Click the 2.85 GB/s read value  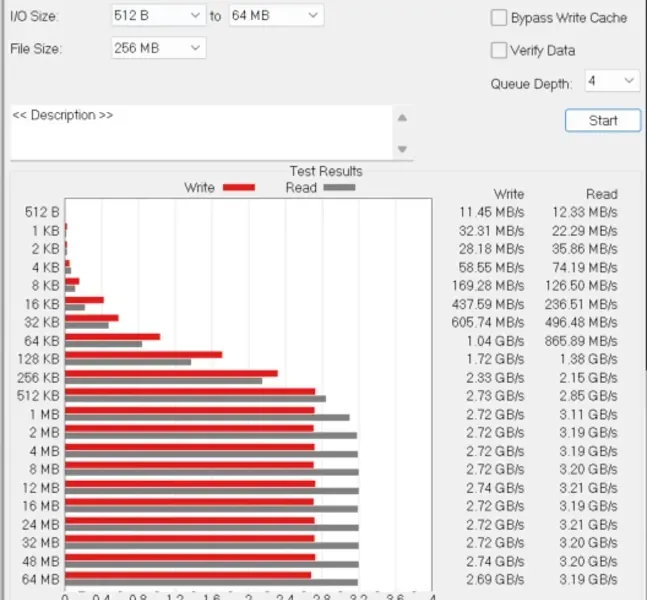588,396
